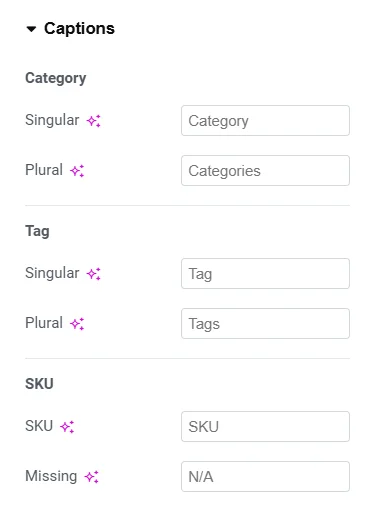Focus the N/A missing text field
372x528 pixels.
pos(265,476)
